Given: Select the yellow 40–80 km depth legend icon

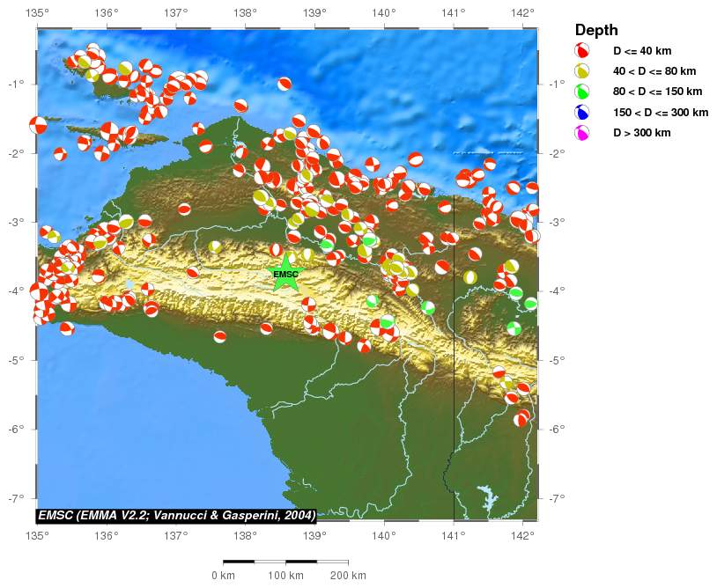Looking at the screenshot, I should click(581, 71).
